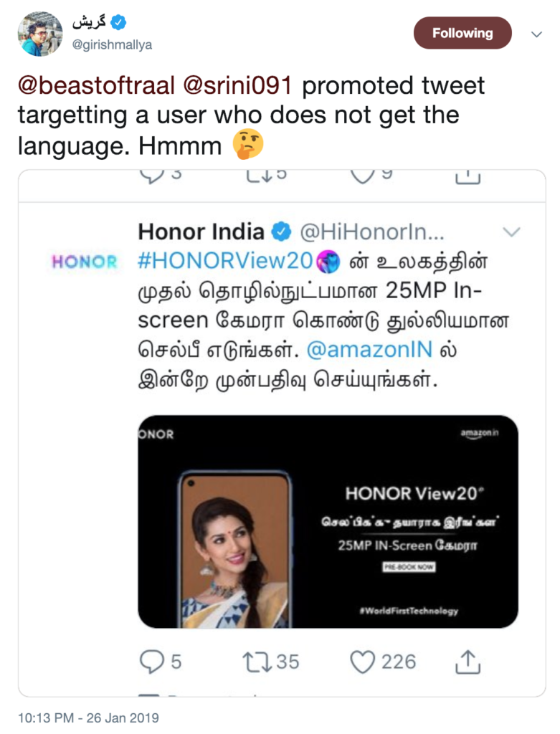Click the verified badge next to Honor India
560x734 pixels.
[281, 232]
